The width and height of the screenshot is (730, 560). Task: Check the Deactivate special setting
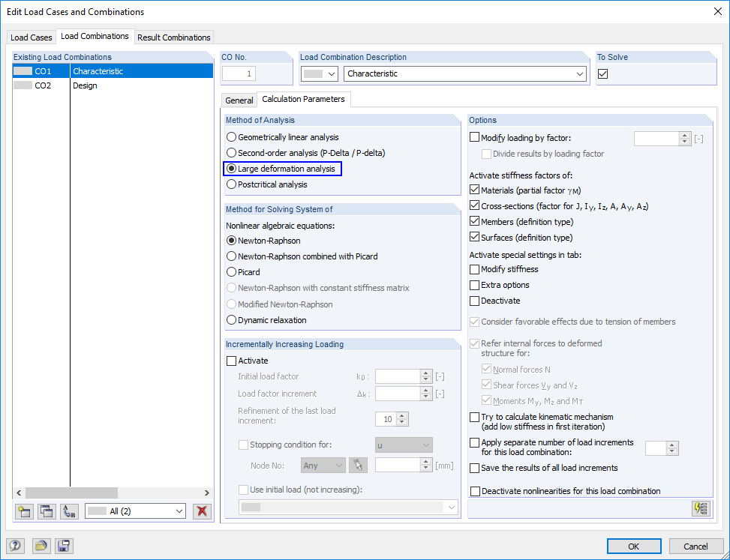[474, 301]
